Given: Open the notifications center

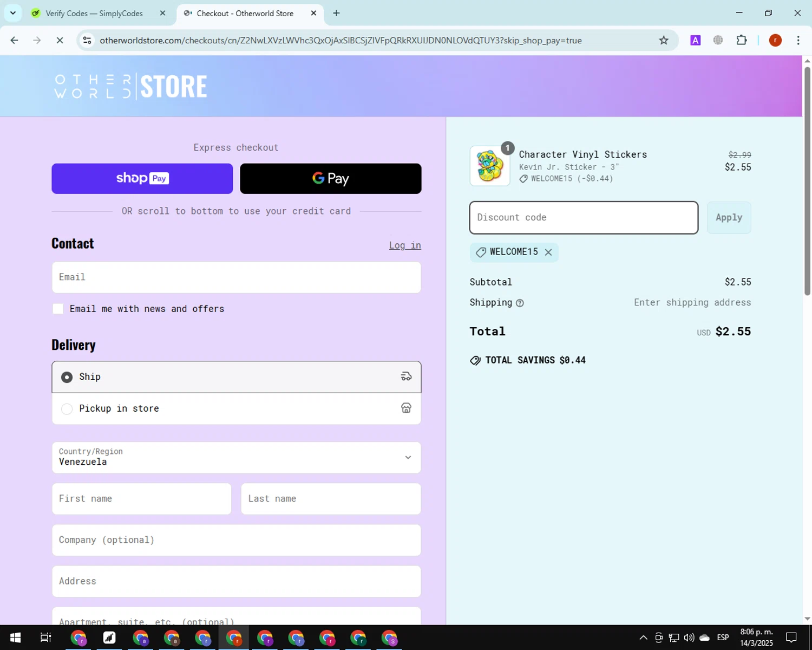Looking at the screenshot, I should [x=791, y=638].
